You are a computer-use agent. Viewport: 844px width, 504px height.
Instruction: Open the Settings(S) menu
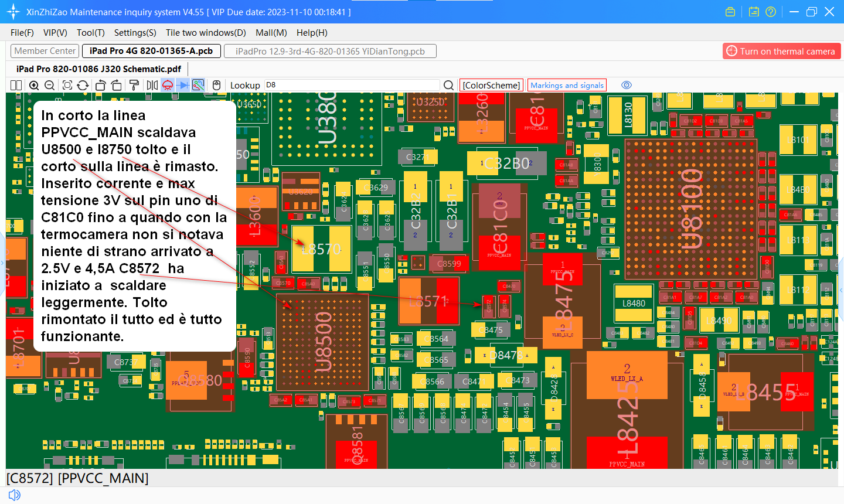(135, 33)
